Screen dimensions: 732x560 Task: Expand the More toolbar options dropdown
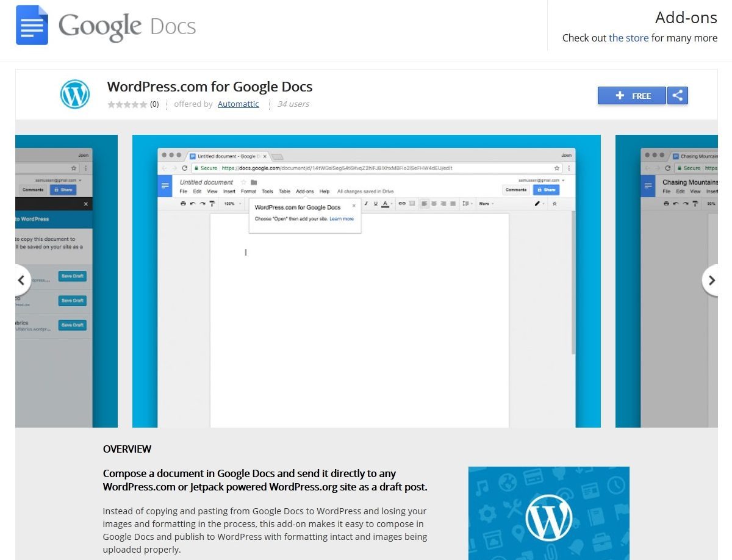[x=484, y=203]
